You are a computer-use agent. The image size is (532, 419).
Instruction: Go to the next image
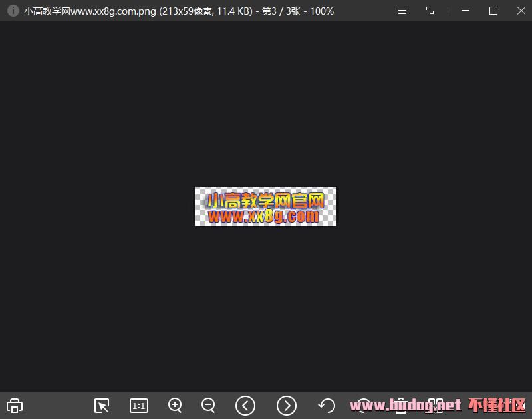coord(287,406)
